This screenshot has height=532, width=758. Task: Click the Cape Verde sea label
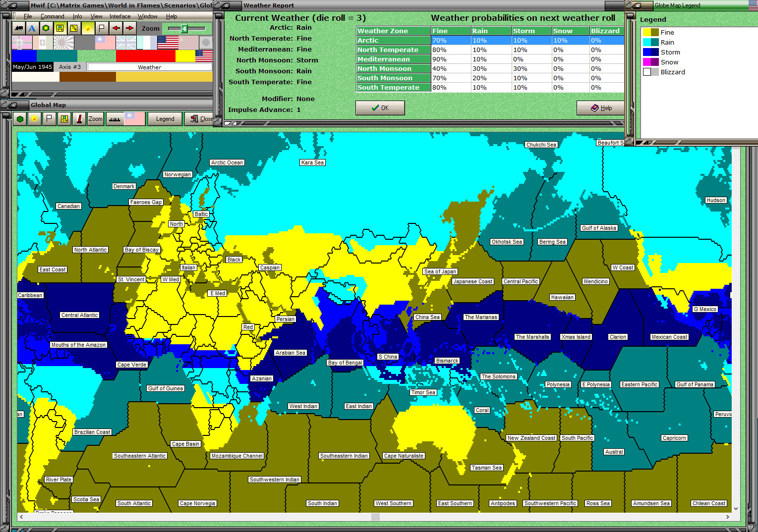pyautogui.click(x=132, y=365)
